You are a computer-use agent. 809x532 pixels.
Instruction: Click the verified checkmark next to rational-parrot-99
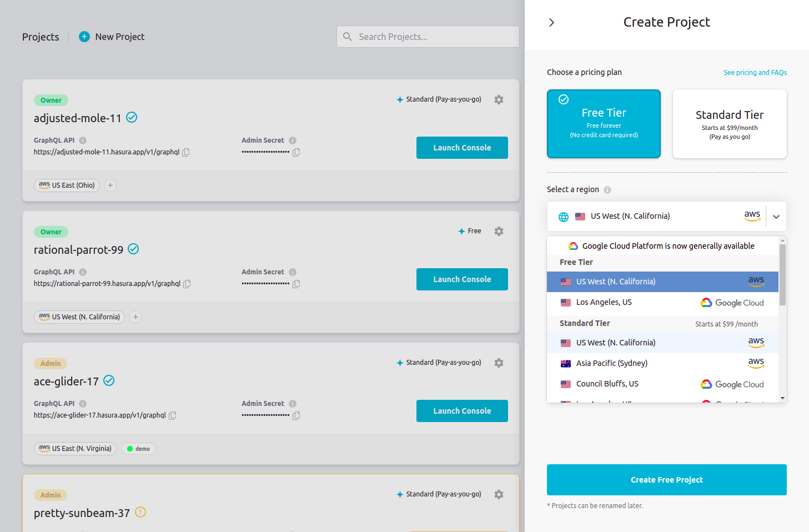pyautogui.click(x=133, y=249)
